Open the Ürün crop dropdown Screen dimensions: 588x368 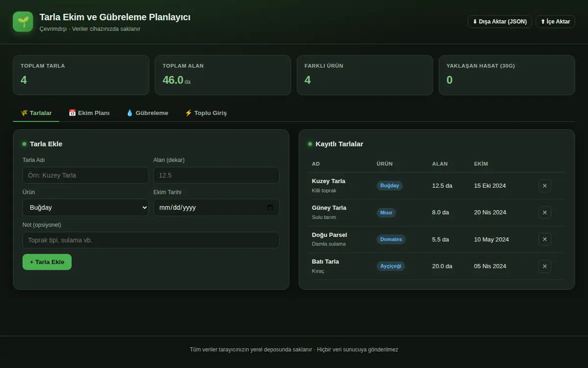click(85, 208)
